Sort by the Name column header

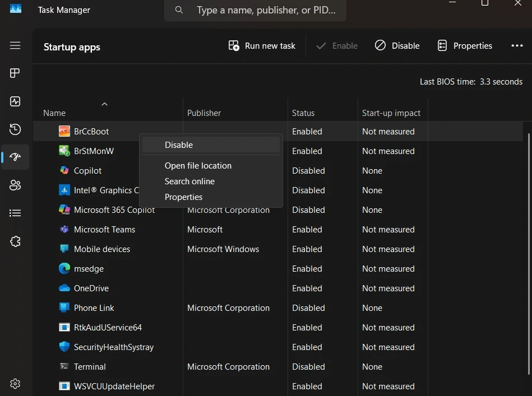(x=54, y=113)
